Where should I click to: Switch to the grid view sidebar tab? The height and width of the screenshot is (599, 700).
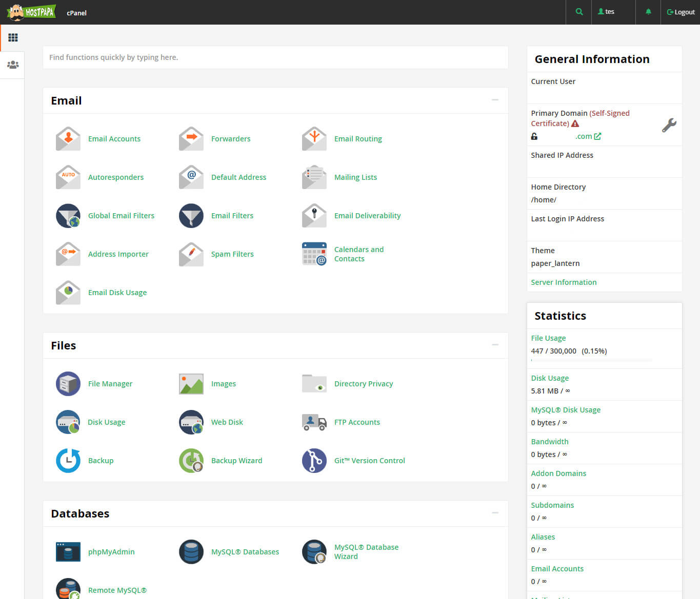12,37
